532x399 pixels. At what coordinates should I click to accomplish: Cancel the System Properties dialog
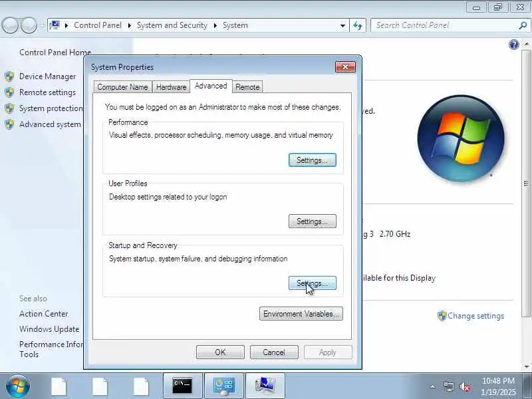pos(274,352)
